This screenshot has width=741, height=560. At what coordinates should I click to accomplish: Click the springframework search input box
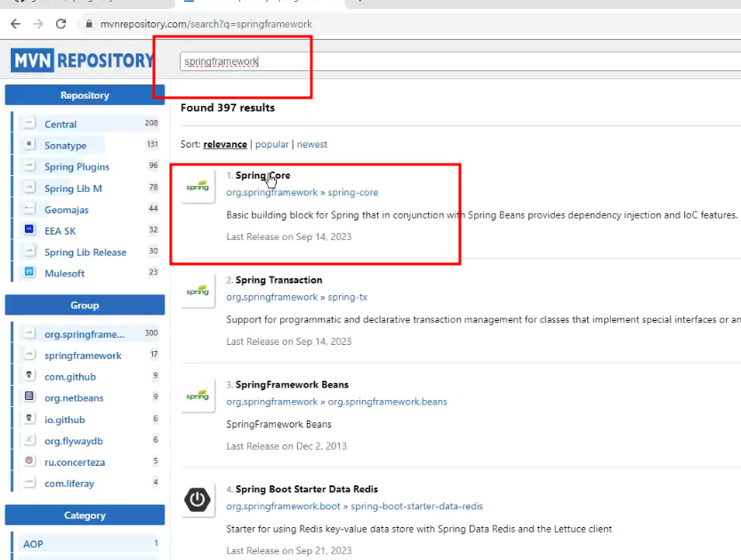(460, 61)
